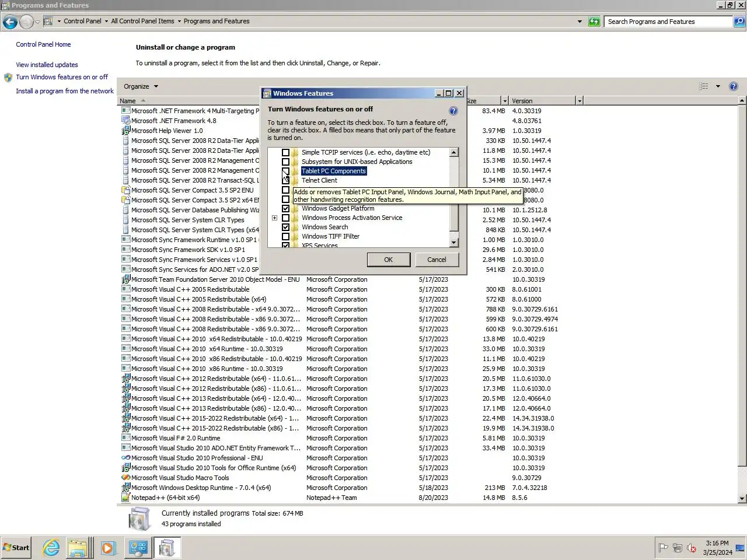Click the shield icon beside Windows features link
Screen dimensions: 747x560
click(8, 77)
